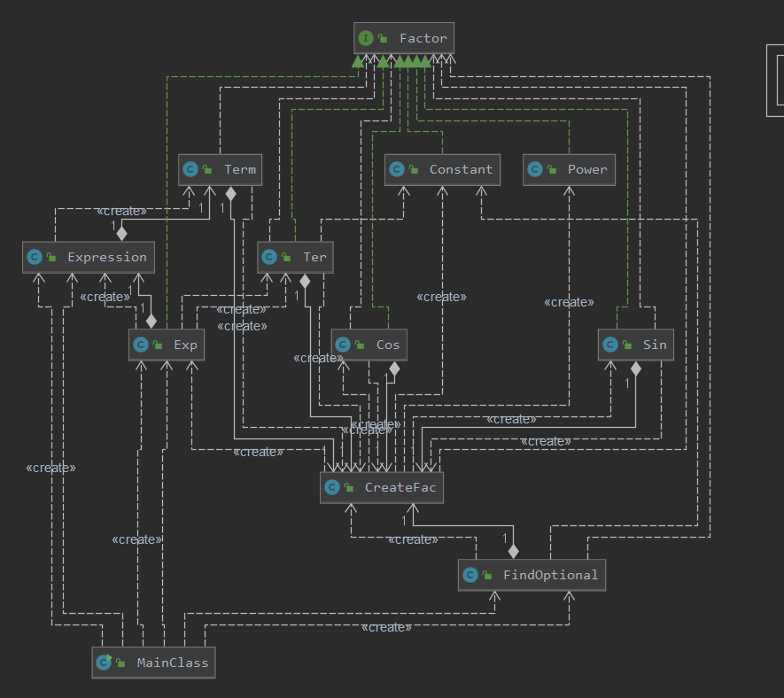Image resolution: width=784 pixels, height=698 pixels.
Task: Click the class icon on Ter node
Action: pyautogui.click(x=269, y=257)
